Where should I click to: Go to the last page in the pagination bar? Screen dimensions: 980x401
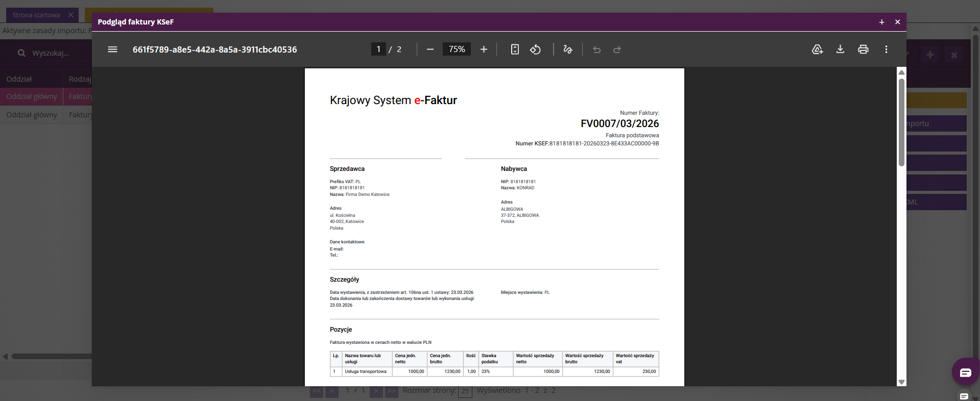tap(391, 391)
